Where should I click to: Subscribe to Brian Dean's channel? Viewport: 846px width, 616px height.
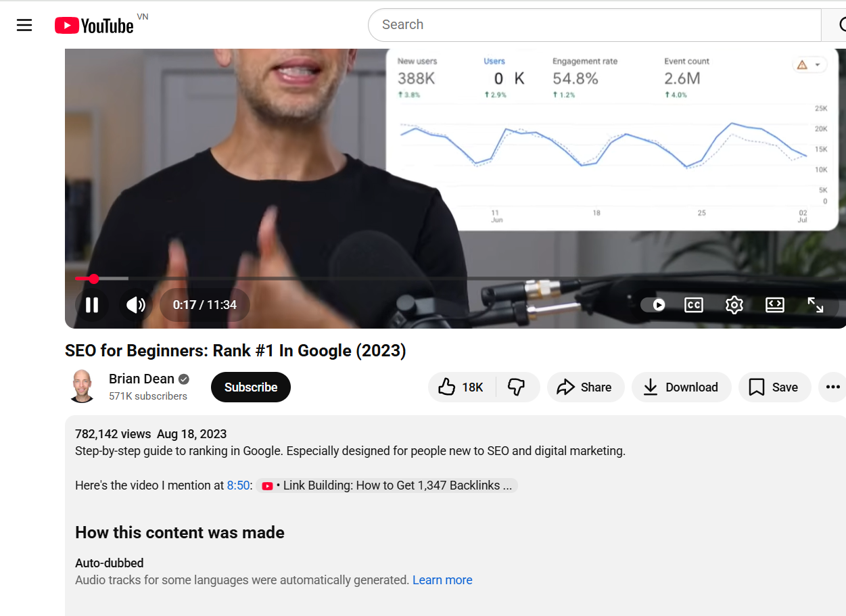point(251,387)
